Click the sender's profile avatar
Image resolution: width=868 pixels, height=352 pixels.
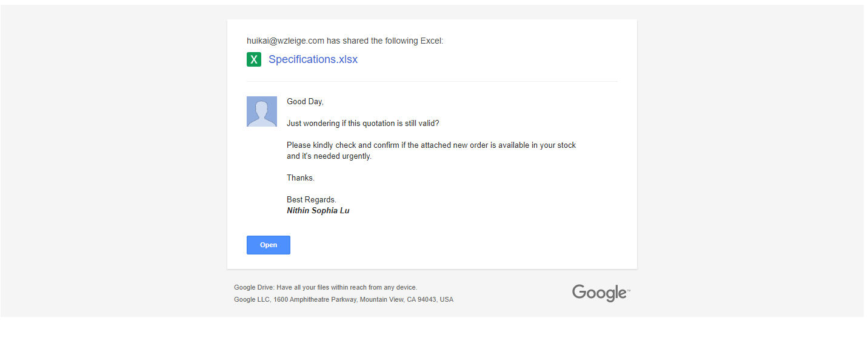tap(262, 111)
